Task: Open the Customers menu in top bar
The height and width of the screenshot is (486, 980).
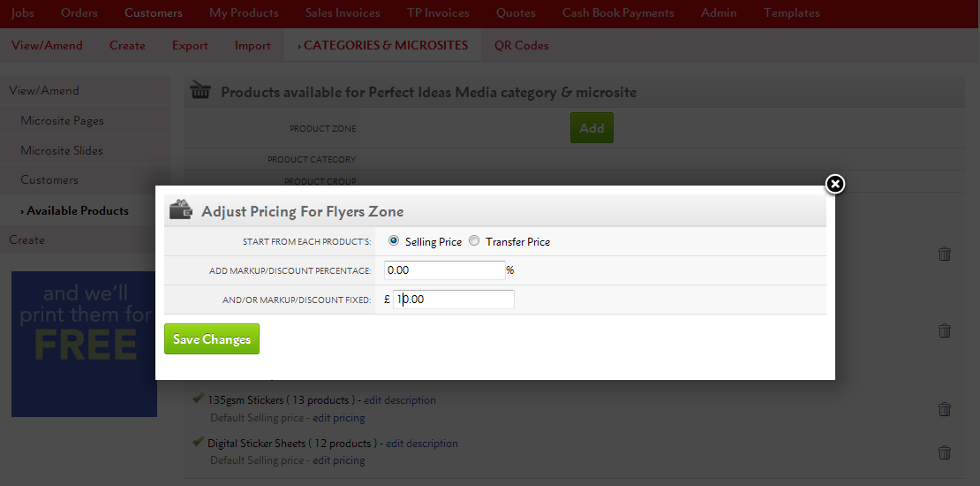Action: [x=153, y=13]
